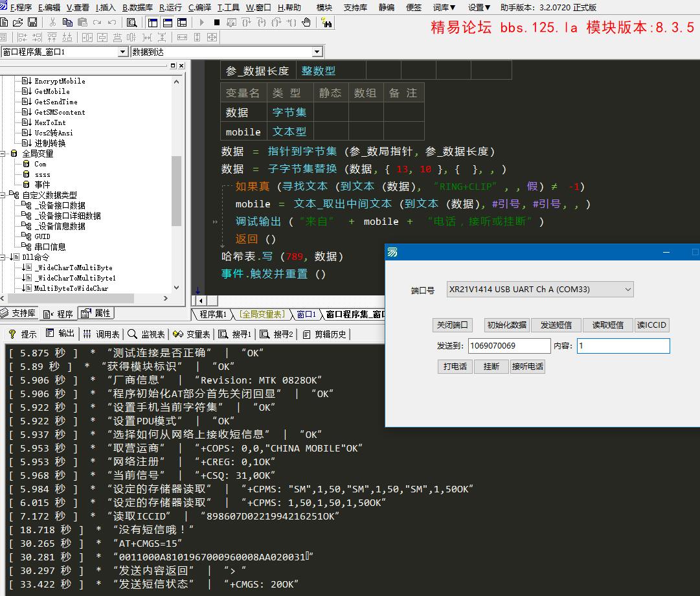Viewport: 700px width, 596px height.
Task: Click the 读取短信 button
Action: (x=607, y=325)
